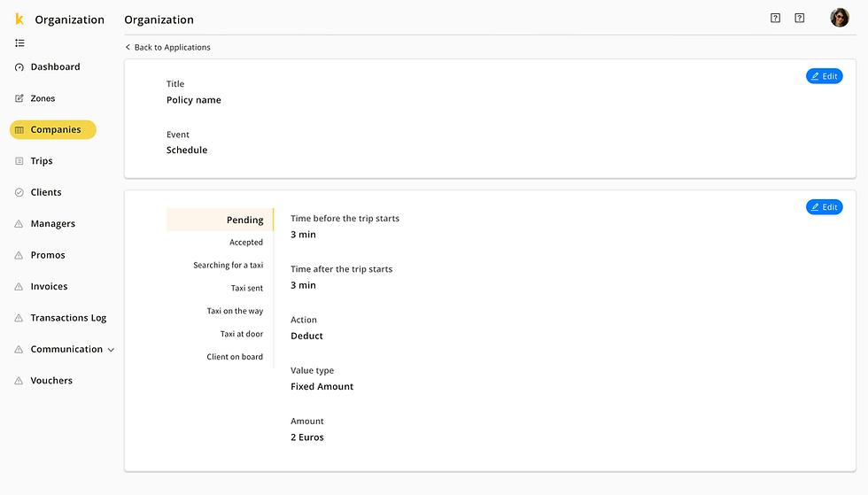Open the Invoices warning icon
Image resolution: width=868 pixels, height=495 pixels.
tap(19, 287)
